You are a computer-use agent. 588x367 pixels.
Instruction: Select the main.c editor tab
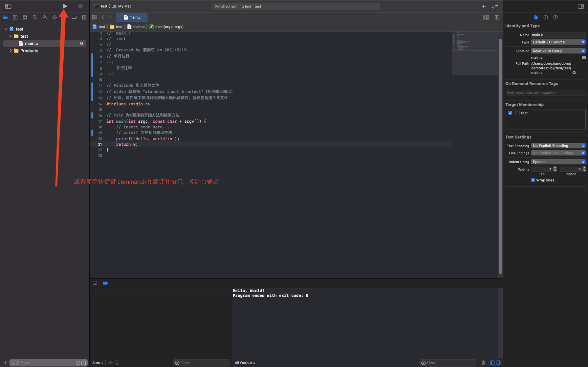[x=132, y=17]
